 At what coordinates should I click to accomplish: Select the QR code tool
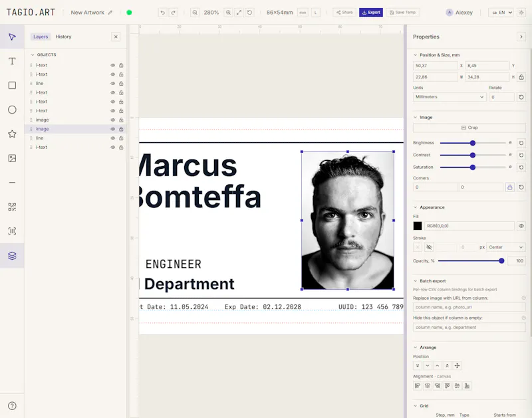12,207
